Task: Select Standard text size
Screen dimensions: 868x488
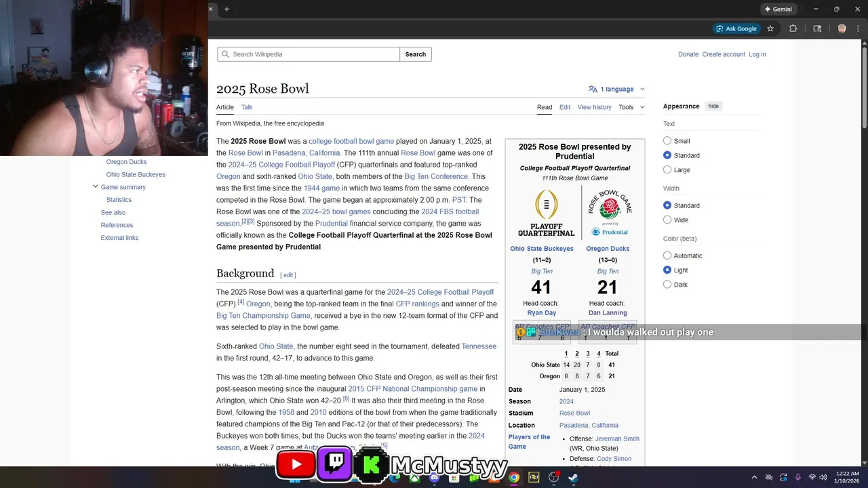Action: tap(667, 155)
